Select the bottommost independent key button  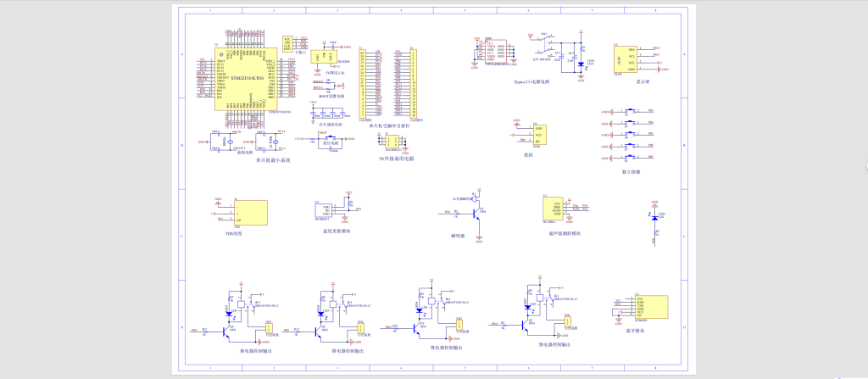[632, 159]
